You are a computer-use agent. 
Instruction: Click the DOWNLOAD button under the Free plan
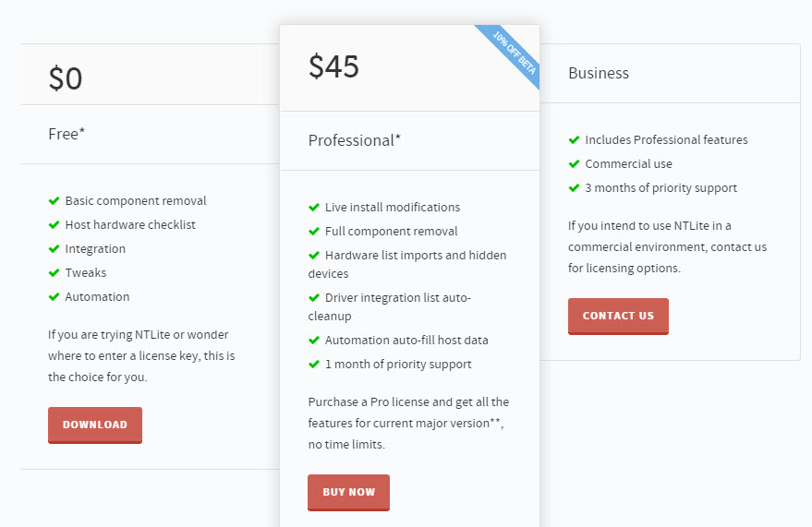pos(95,425)
